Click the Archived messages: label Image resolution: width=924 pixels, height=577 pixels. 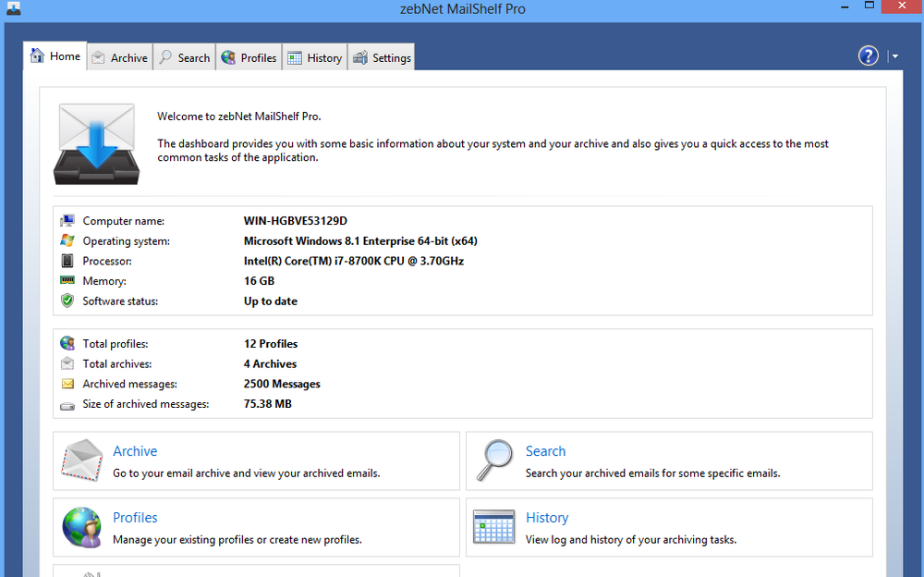(129, 384)
